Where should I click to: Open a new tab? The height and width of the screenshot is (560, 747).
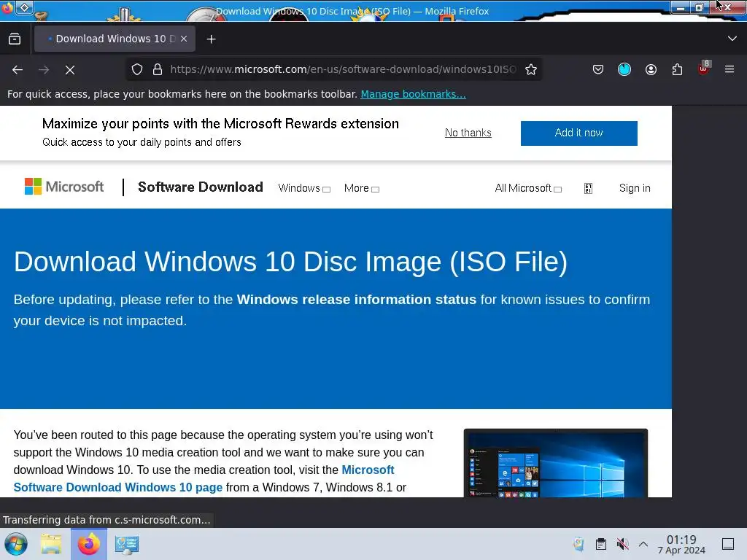click(x=211, y=39)
